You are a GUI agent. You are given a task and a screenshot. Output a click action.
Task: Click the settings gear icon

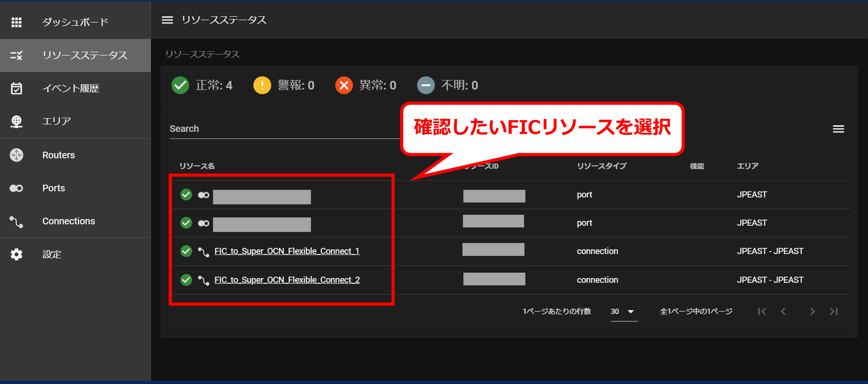16,255
